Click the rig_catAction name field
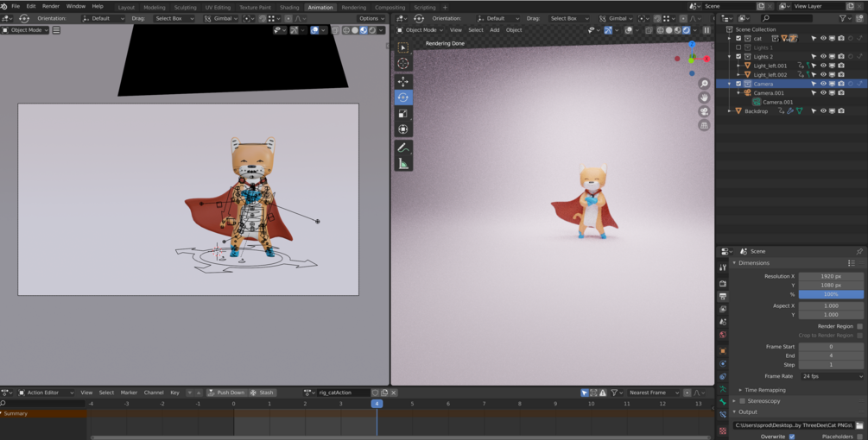 pos(343,393)
